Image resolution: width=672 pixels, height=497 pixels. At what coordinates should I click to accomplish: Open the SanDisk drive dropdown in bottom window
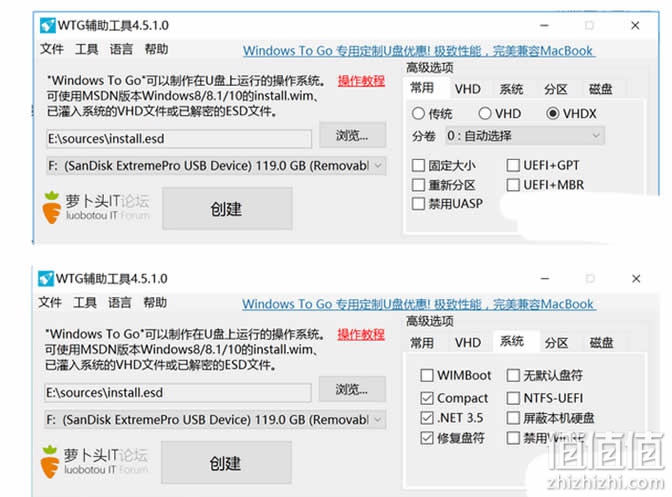[215, 420]
